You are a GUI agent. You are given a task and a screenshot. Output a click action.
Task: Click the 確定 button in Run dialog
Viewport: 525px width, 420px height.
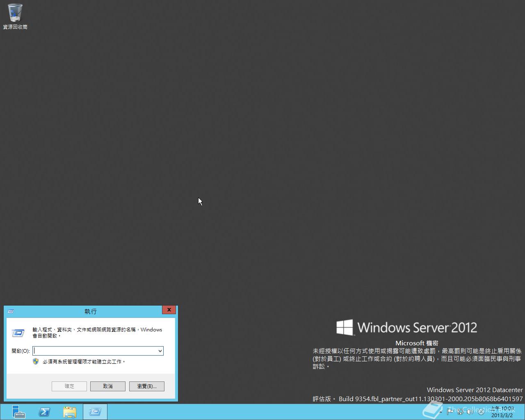69,386
